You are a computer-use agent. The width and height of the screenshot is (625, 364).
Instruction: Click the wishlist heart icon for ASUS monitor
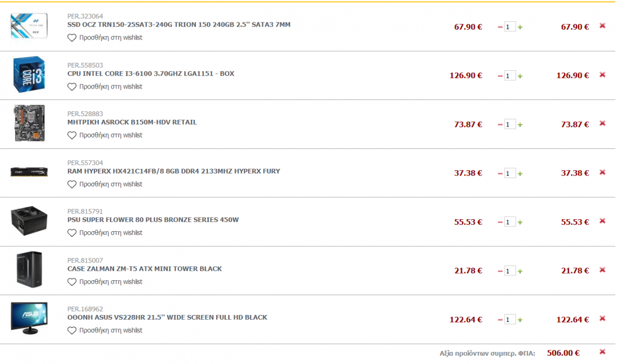(72, 331)
